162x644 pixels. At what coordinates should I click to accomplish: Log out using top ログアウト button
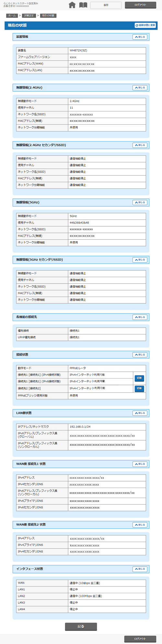coord(140,5)
